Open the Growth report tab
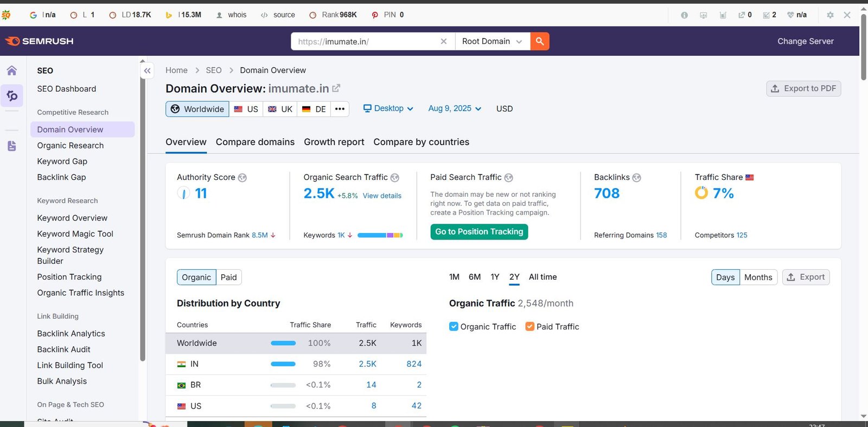This screenshot has height=427, width=868. click(x=334, y=142)
